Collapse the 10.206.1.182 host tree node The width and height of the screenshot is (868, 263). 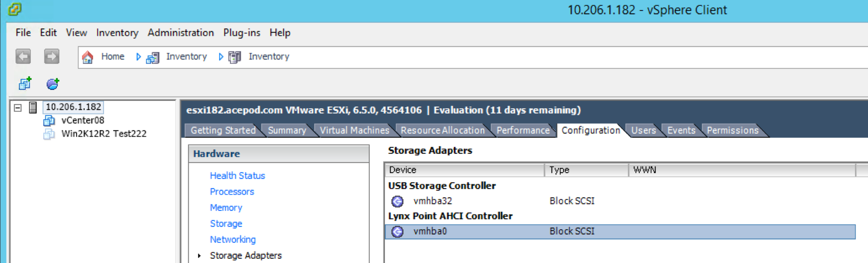18,107
